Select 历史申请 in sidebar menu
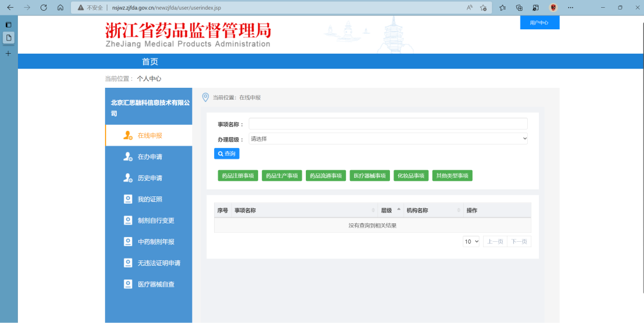 coord(150,178)
